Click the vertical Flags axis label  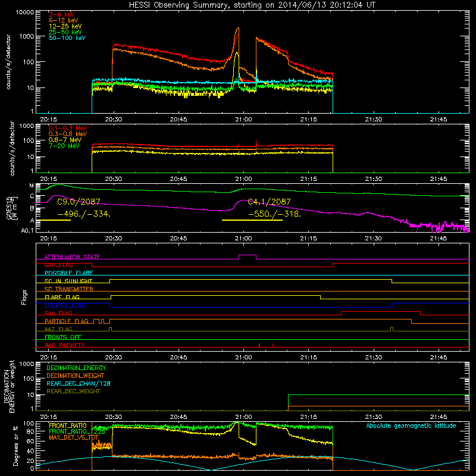click(x=24, y=297)
